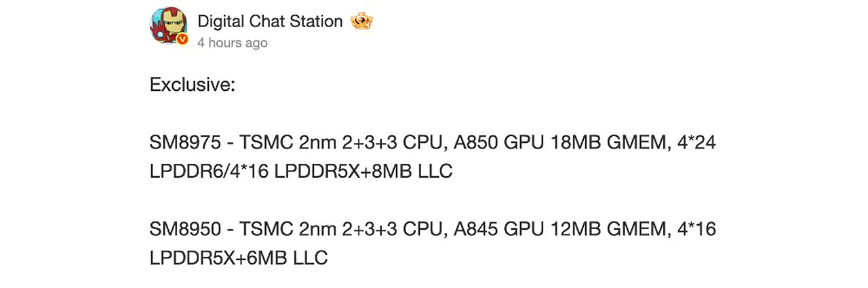Click the "LPDDR5X+6MB LLC" text

(x=239, y=258)
